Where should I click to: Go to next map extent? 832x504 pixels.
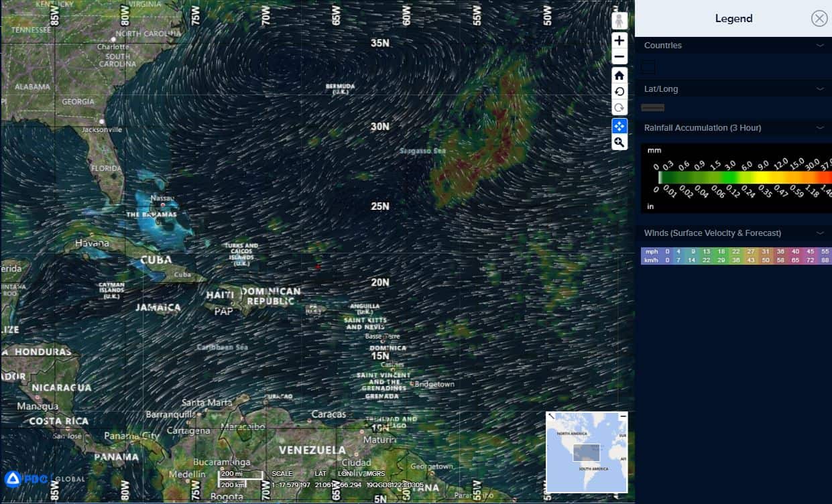coord(619,108)
